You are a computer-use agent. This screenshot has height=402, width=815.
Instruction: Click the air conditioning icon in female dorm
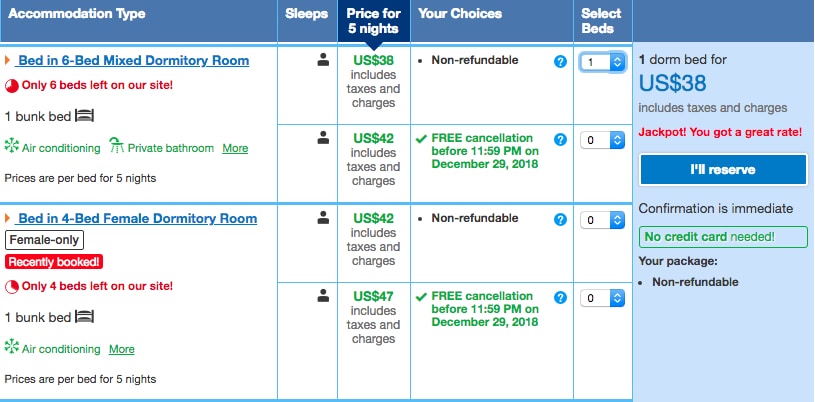[12, 348]
